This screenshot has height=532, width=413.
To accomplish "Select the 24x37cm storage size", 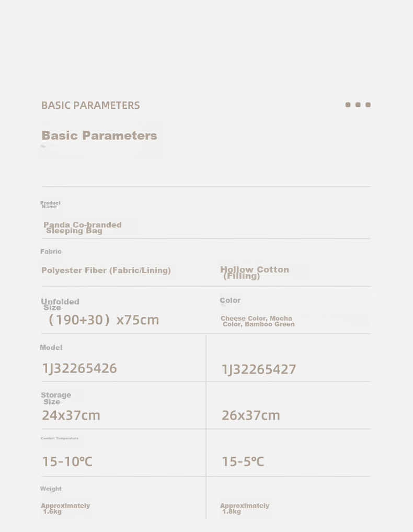I will point(71,415).
